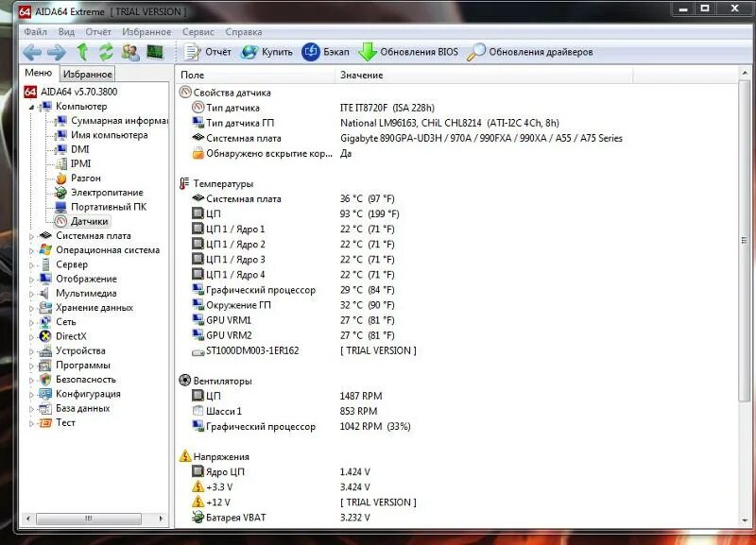Select the Ядро ЦП 1.424 V value
Viewport: 756px width, 545px height.
point(355,471)
